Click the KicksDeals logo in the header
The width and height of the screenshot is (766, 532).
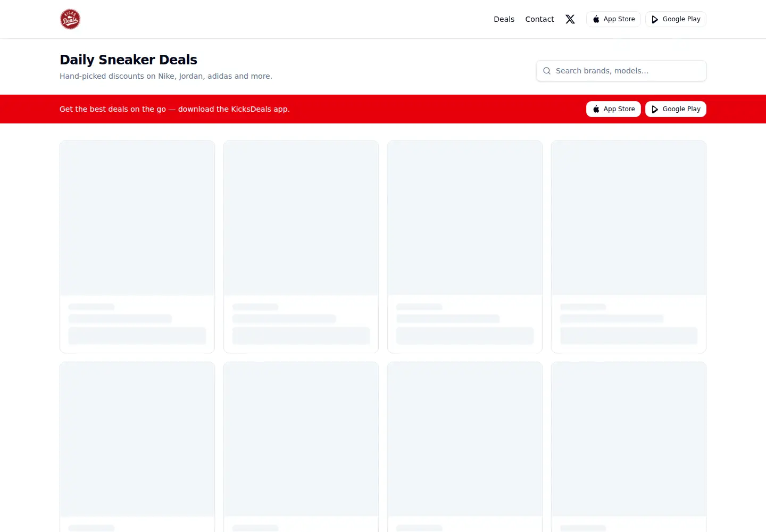[x=70, y=19]
